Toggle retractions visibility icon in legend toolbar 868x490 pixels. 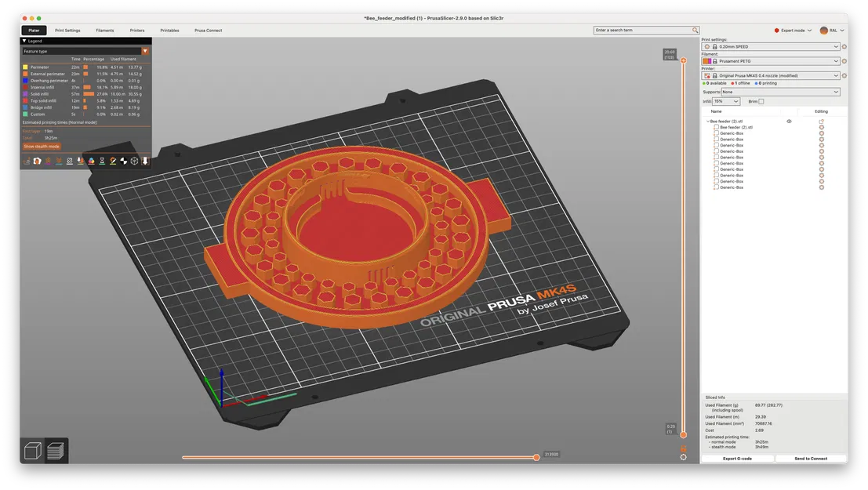tap(48, 162)
